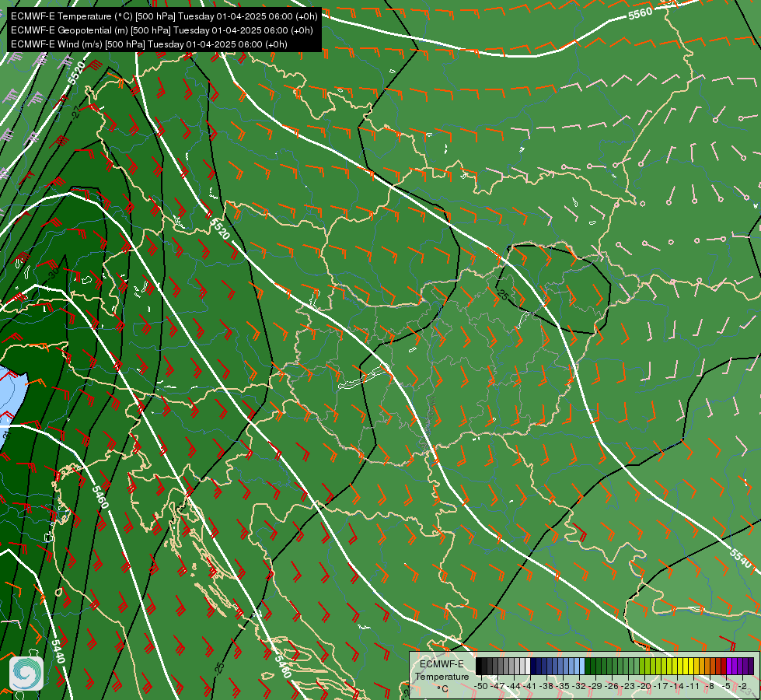Click the -17 value on temperature legend
761x700 pixels.
pyautogui.click(x=661, y=687)
